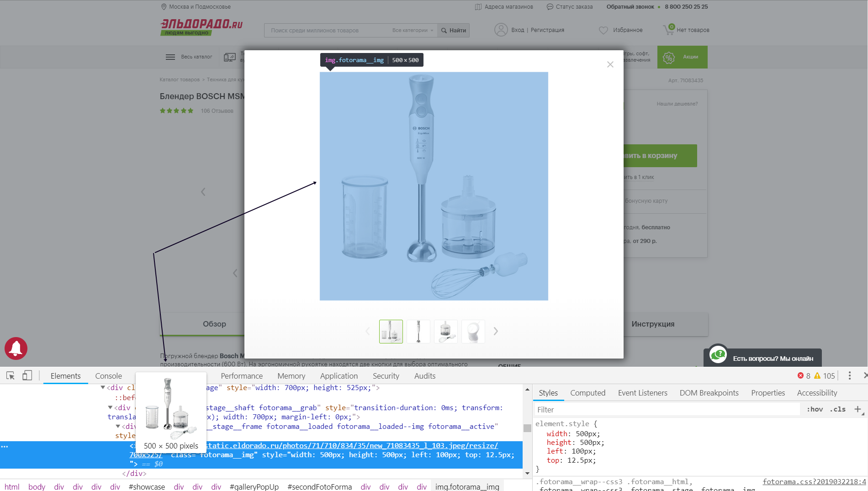Click the search magnifier Найти button
The width and height of the screenshot is (868, 491).
click(x=453, y=31)
